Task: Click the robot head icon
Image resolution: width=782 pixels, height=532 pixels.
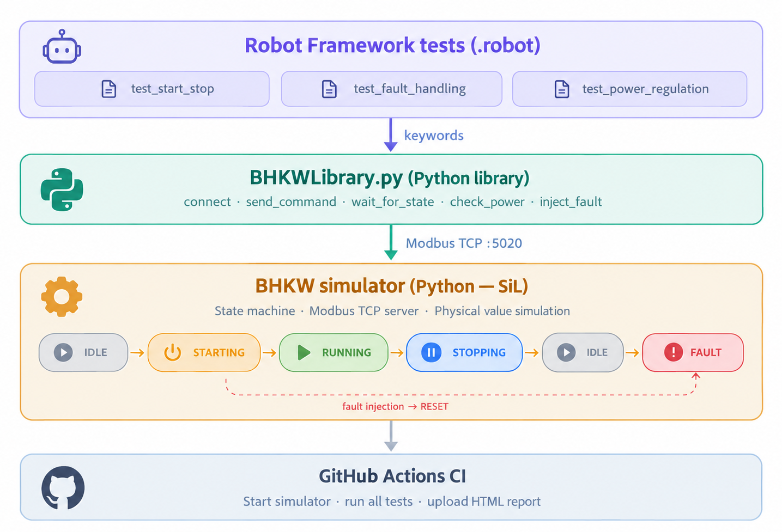Action: pos(62,47)
